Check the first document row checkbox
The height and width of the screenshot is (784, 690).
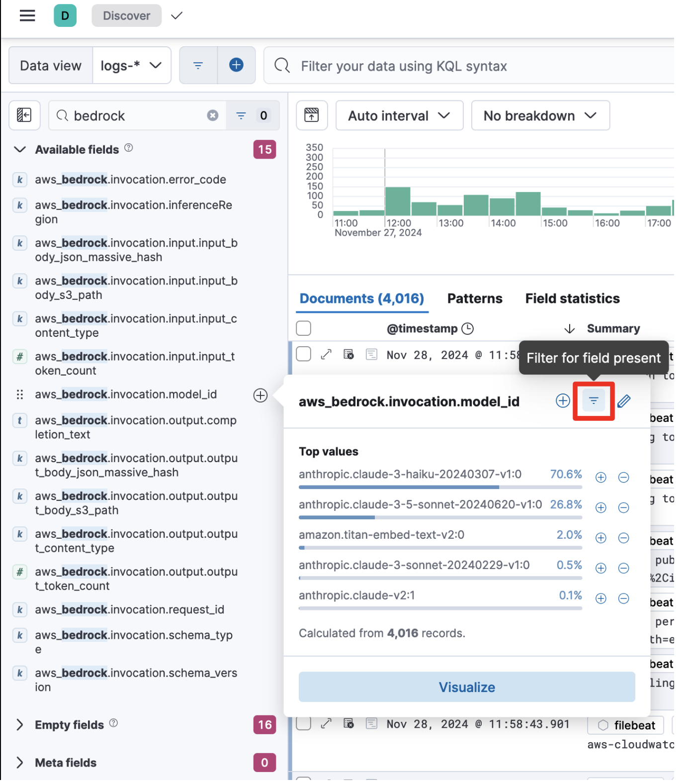304,354
